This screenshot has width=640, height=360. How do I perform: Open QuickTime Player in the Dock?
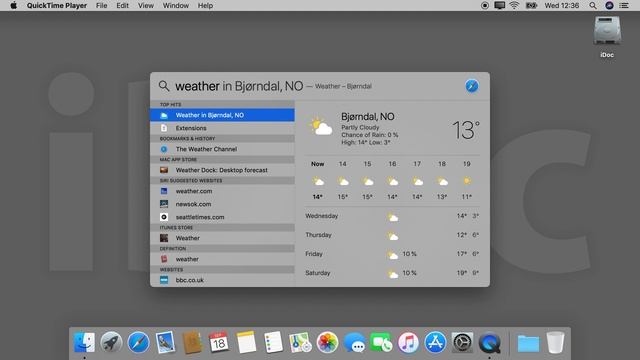pos(489,342)
